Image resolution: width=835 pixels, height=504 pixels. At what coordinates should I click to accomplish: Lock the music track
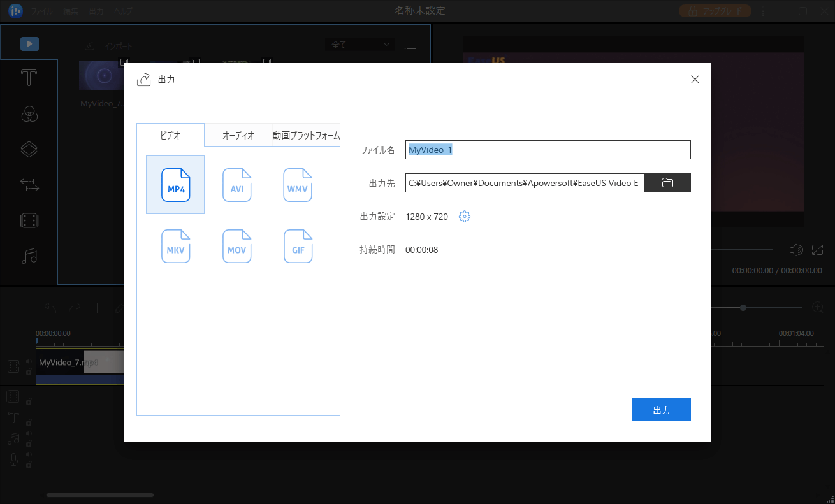click(x=29, y=443)
